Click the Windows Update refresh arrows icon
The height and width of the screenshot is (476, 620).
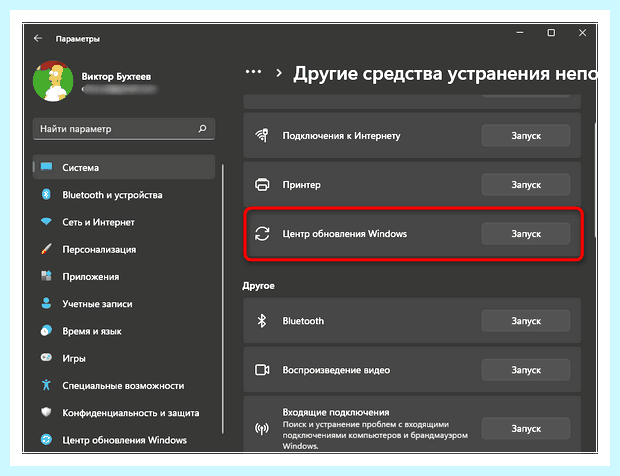pos(262,234)
